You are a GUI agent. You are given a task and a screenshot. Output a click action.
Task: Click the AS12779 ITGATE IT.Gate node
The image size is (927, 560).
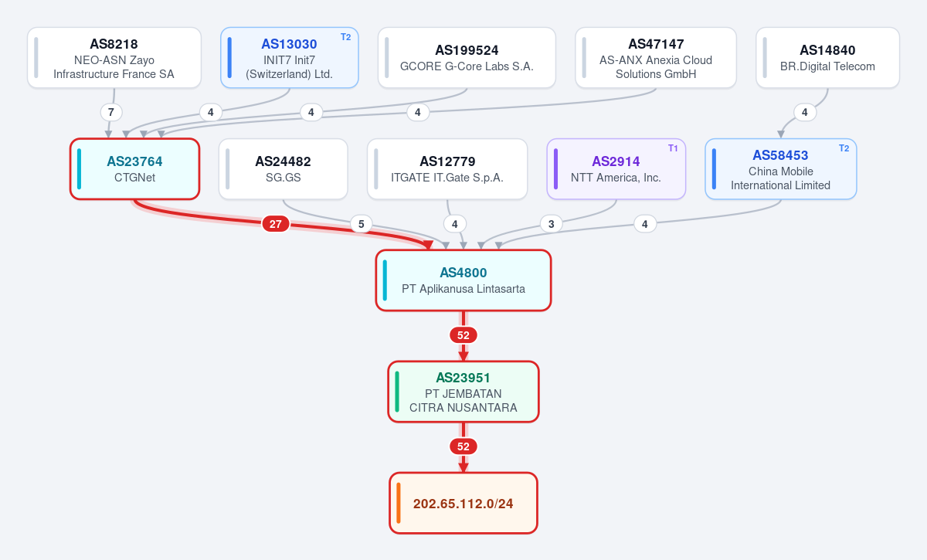pos(447,169)
